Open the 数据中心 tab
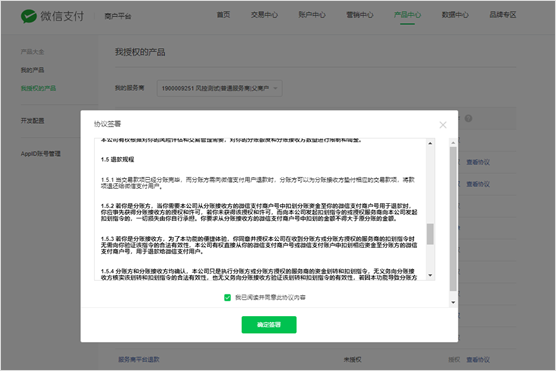This screenshot has width=556, height=371. point(455,15)
